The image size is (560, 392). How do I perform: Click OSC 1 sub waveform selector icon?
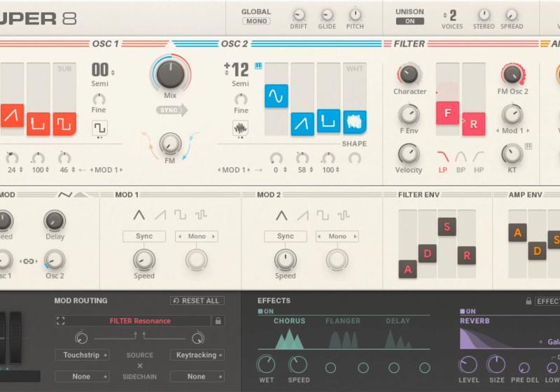pyautogui.click(x=99, y=128)
